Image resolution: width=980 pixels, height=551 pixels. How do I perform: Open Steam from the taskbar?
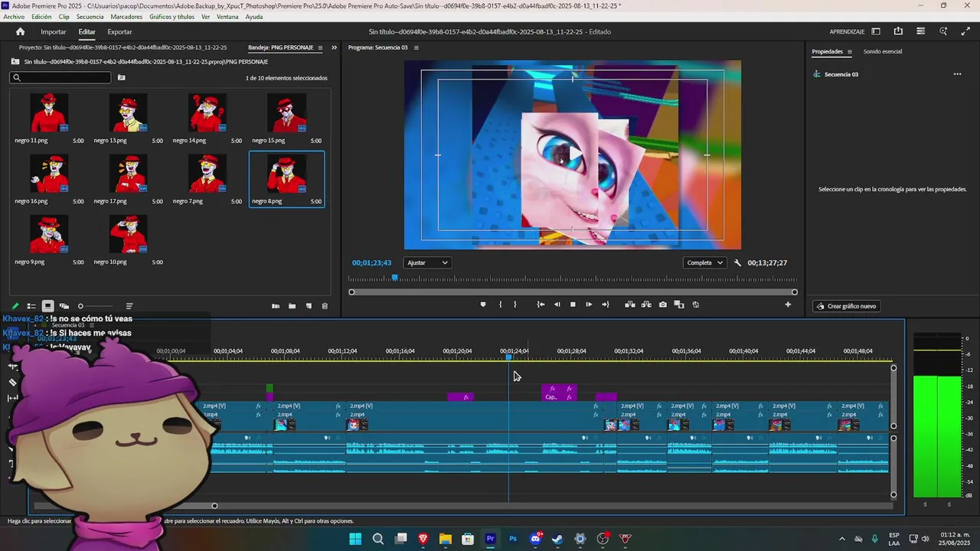557,539
